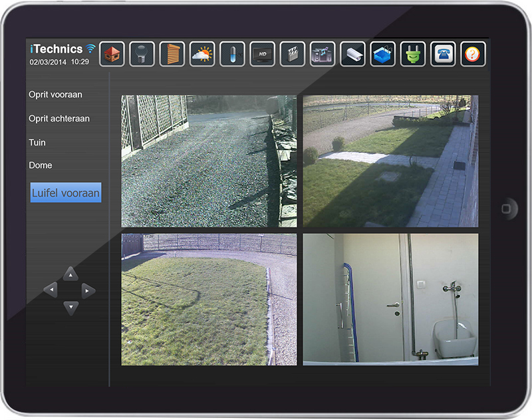Enlarge the bottom-right washbasin camera feed
Screen dimensions: 532x420
coord(390,299)
